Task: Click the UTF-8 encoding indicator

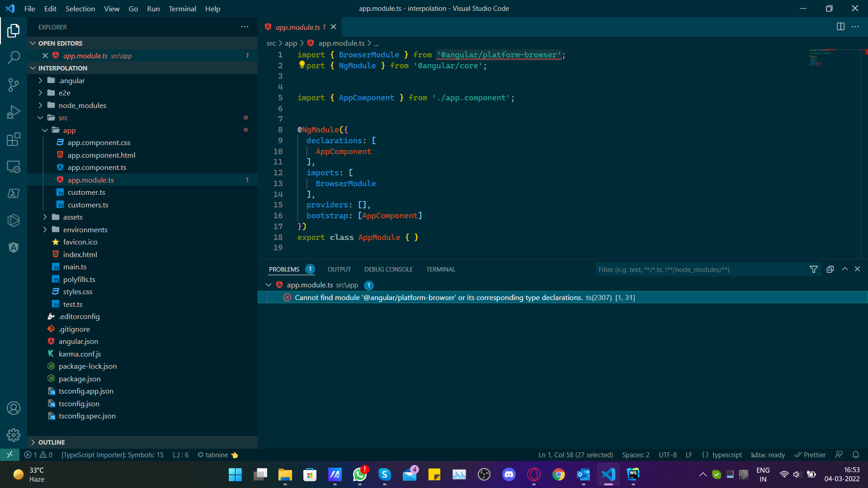Action: [x=667, y=455]
